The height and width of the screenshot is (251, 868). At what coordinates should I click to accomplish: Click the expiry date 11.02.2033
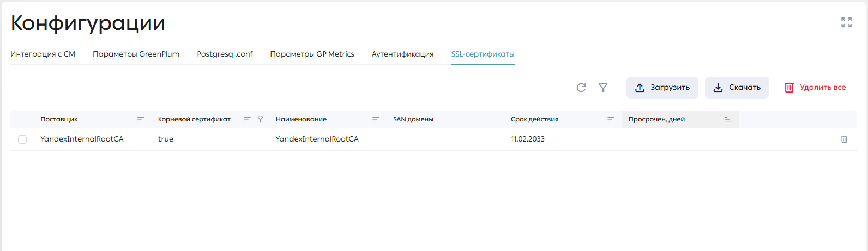[528, 139]
